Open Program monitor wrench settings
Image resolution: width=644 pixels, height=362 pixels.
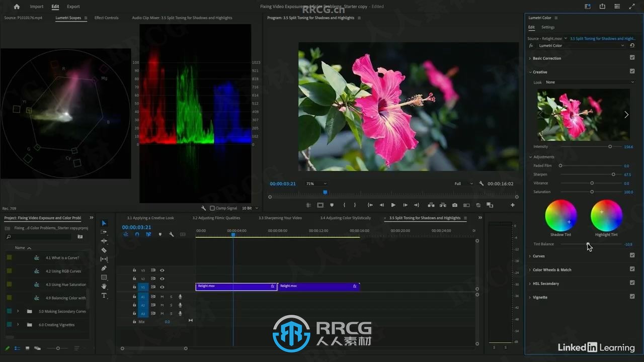click(481, 184)
